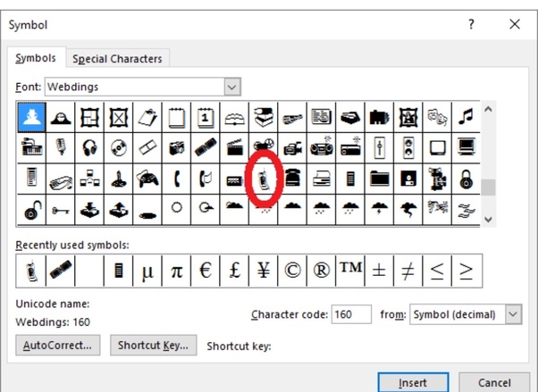The image size is (538, 392).
Task: Pick recently used registered symbol
Action: click(321, 271)
